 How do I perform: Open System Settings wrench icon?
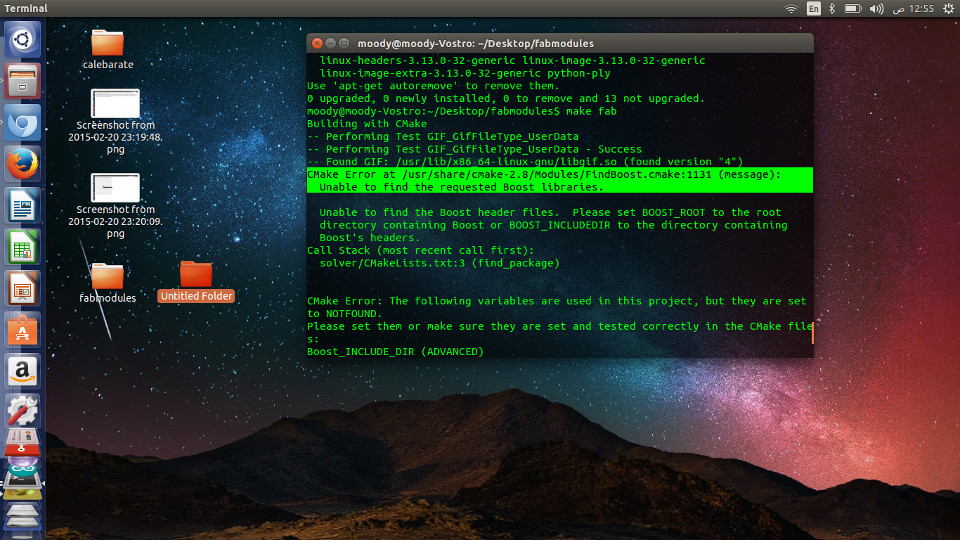23,411
